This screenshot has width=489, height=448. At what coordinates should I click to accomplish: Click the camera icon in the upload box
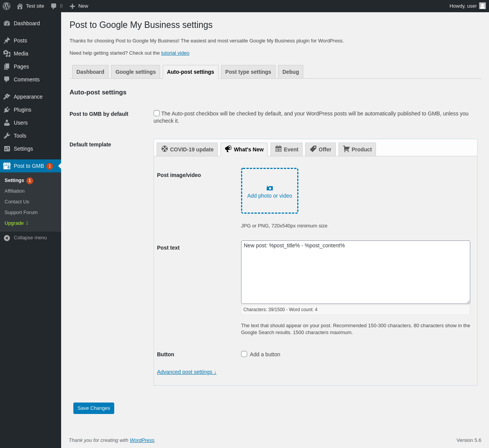[x=270, y=188]
